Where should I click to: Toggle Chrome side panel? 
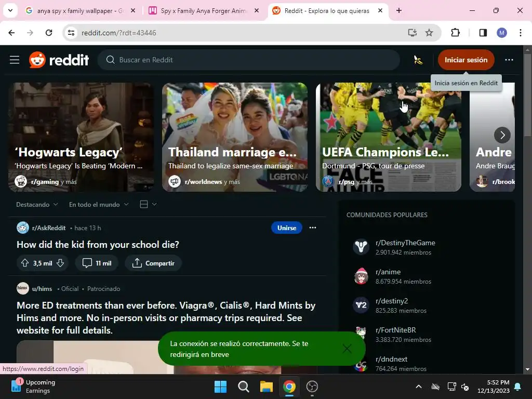click(483, 33)
